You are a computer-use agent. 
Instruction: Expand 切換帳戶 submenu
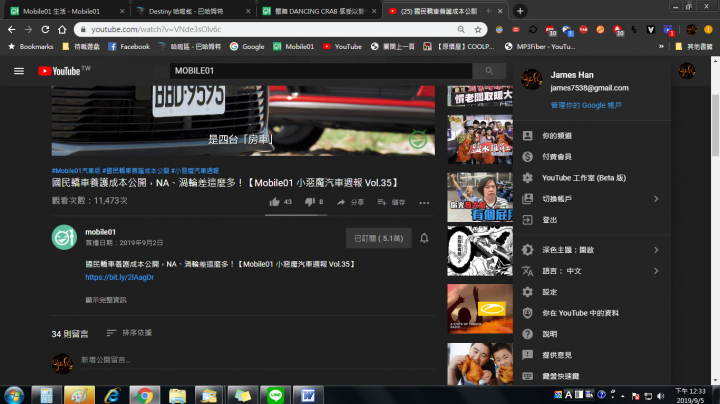pos(591,199)
